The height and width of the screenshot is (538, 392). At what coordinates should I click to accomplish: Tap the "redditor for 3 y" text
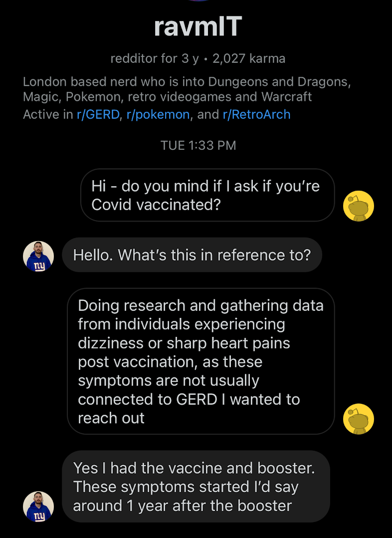(155, 58)
